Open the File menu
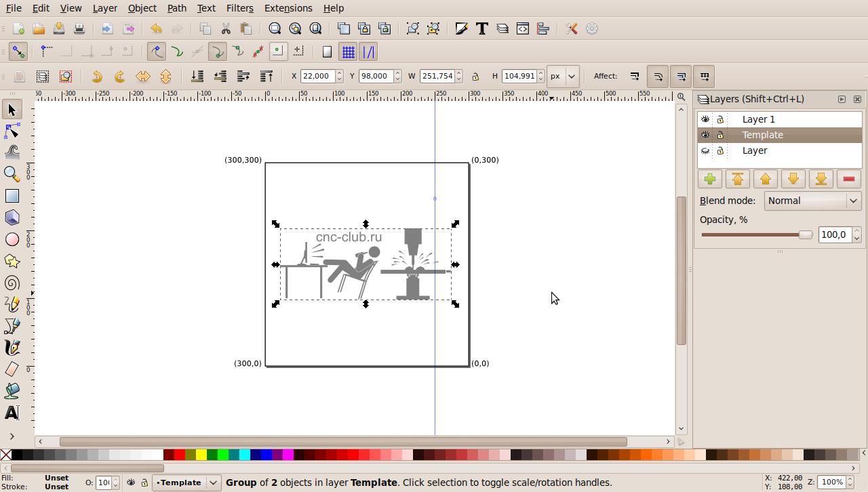The height and width of the screenshot is (492, 868). click(14, 8)
